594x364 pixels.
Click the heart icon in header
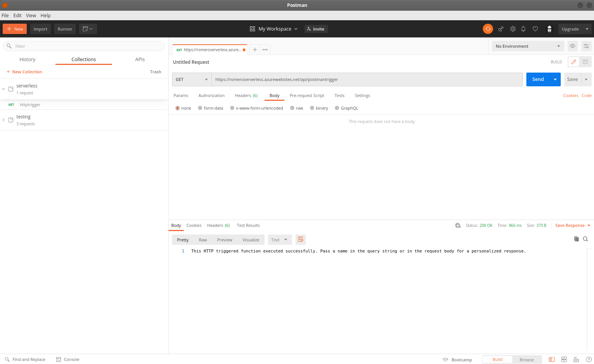pyautogui.click(x=536, y=29)
